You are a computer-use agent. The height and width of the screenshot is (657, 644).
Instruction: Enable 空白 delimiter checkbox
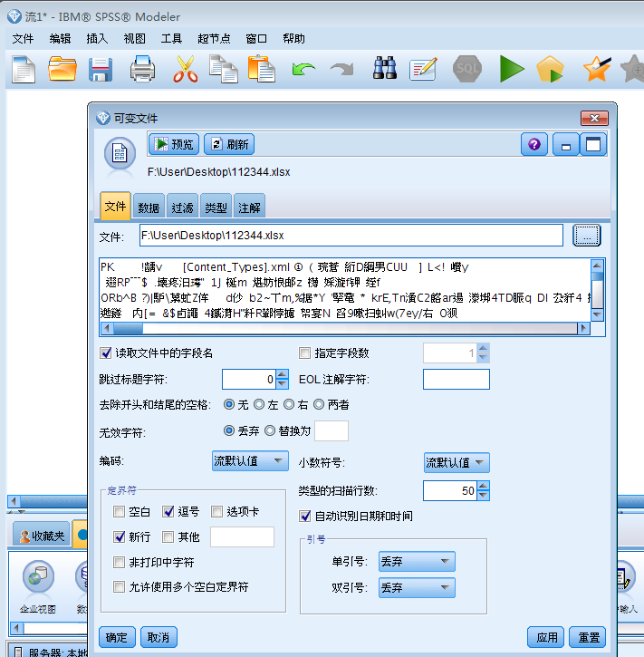119,511
